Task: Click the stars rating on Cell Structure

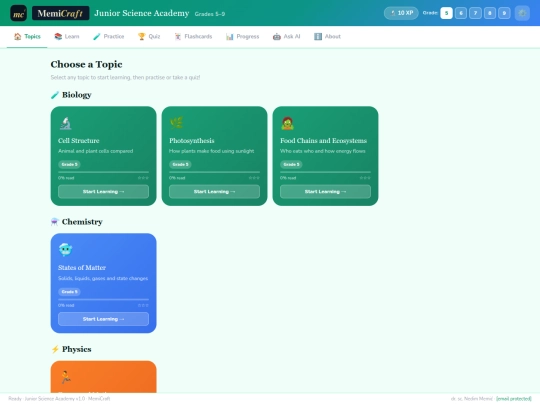Action: [143, 178]
